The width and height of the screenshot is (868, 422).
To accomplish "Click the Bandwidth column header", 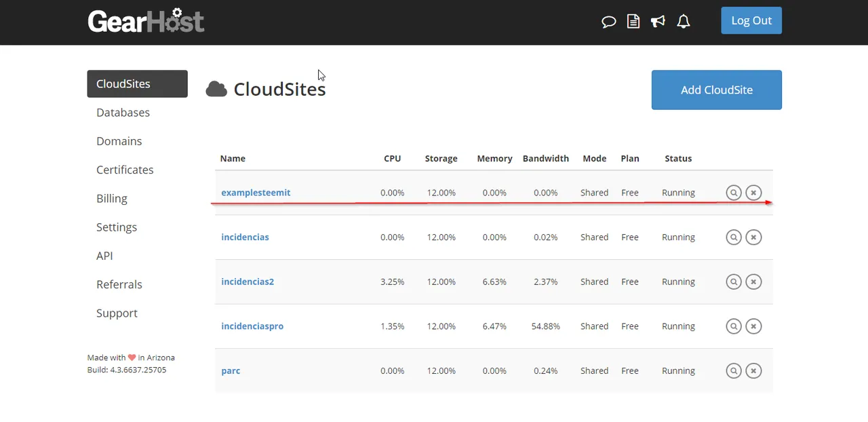I will (x=546, y=159).
